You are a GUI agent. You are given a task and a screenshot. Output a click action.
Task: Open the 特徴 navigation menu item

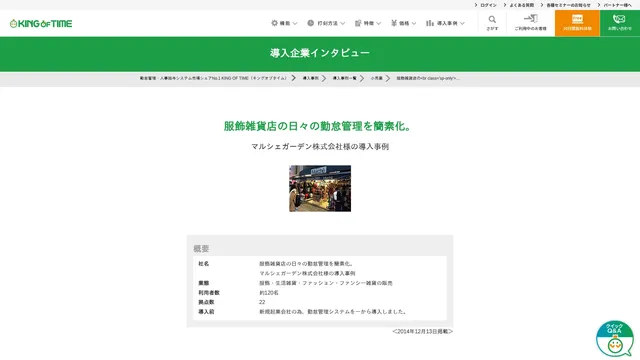click(368, 23)
